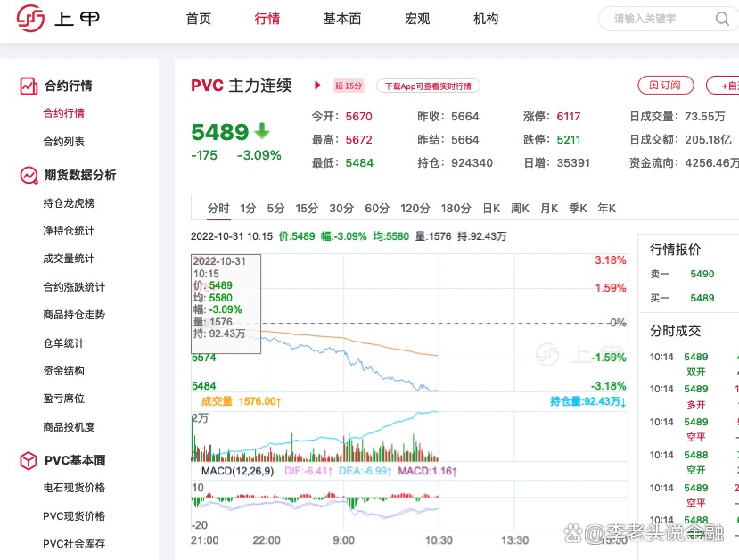Click the 订阅 subscribe button
The width and height of the screenshot is (739, 560).
click(x=666, y=86)
